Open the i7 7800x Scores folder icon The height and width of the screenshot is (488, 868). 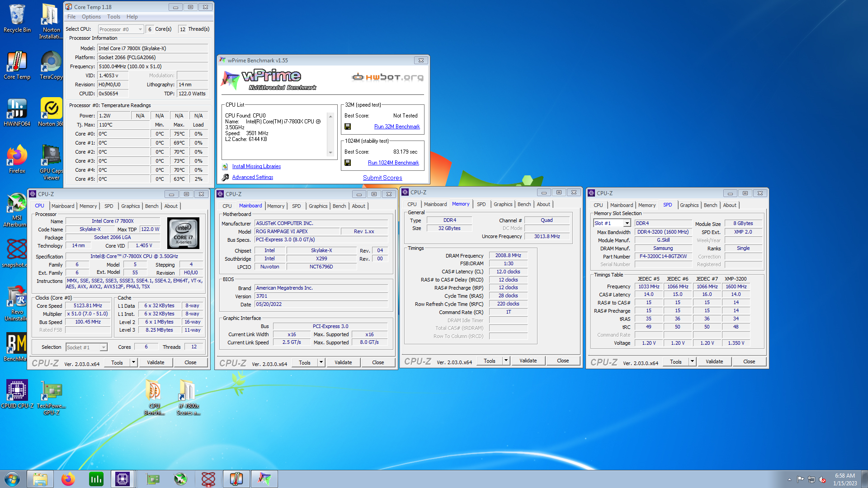tap(188, 397)
